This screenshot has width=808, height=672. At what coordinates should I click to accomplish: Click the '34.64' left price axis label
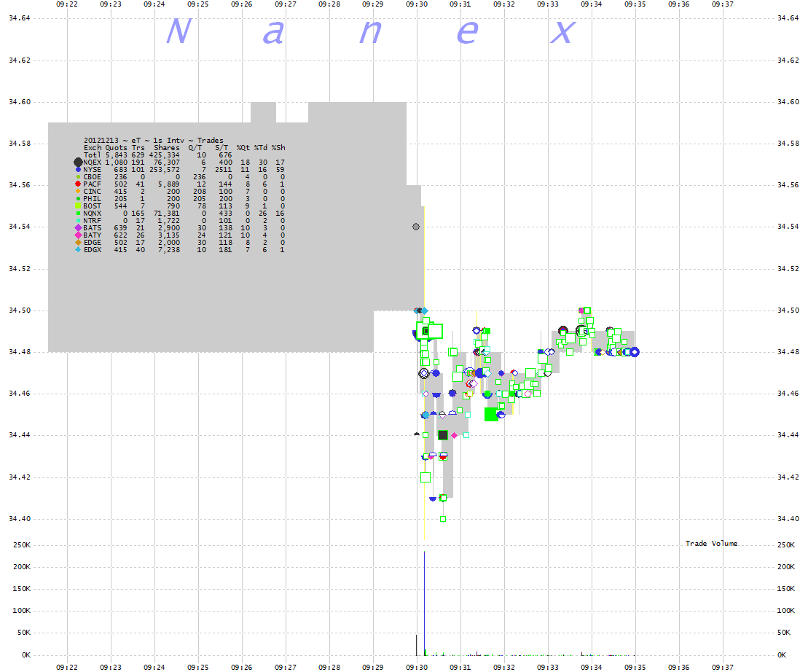[20, 18]
